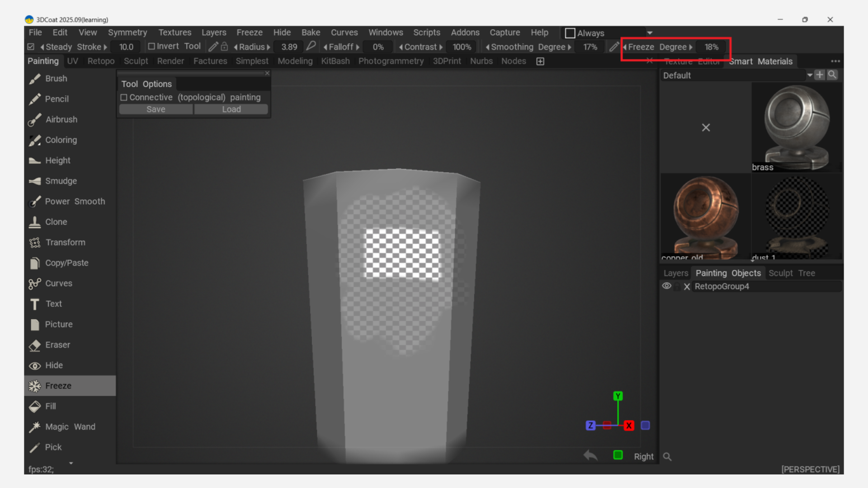Click the Save button in Tool Options

coord(156,109)
